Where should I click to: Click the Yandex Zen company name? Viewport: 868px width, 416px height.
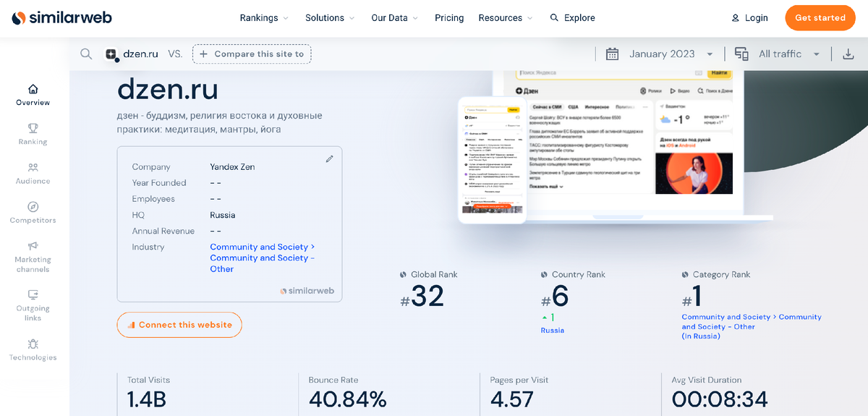tap(232, 167)
